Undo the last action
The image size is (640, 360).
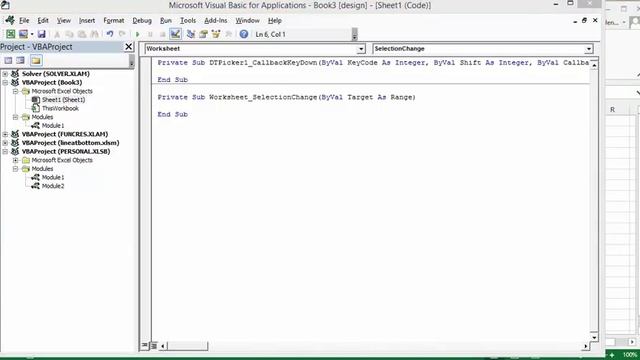pos(110,34)
